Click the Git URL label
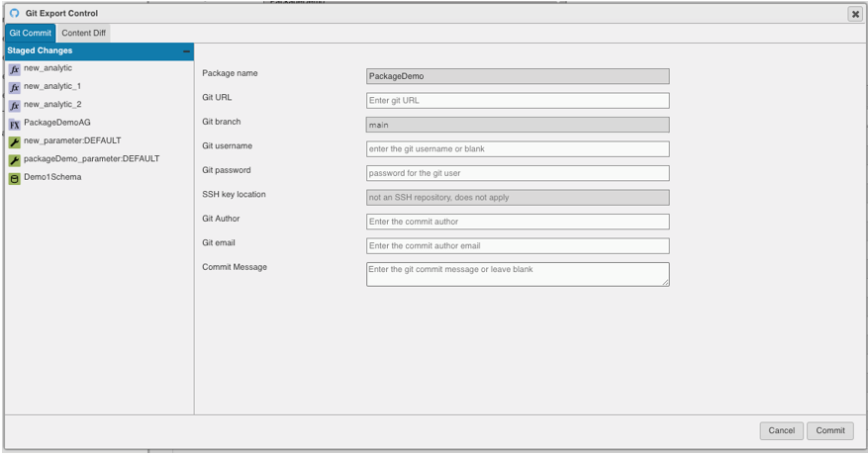868x455 pixels. point(217,97)
